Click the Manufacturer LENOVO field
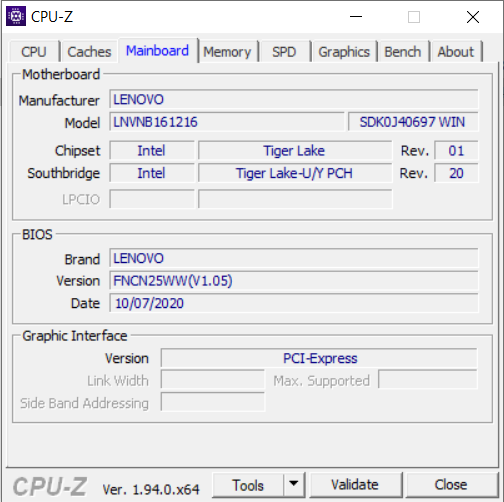The width and height of the screenshot is (504, 502). coord(294,99)
